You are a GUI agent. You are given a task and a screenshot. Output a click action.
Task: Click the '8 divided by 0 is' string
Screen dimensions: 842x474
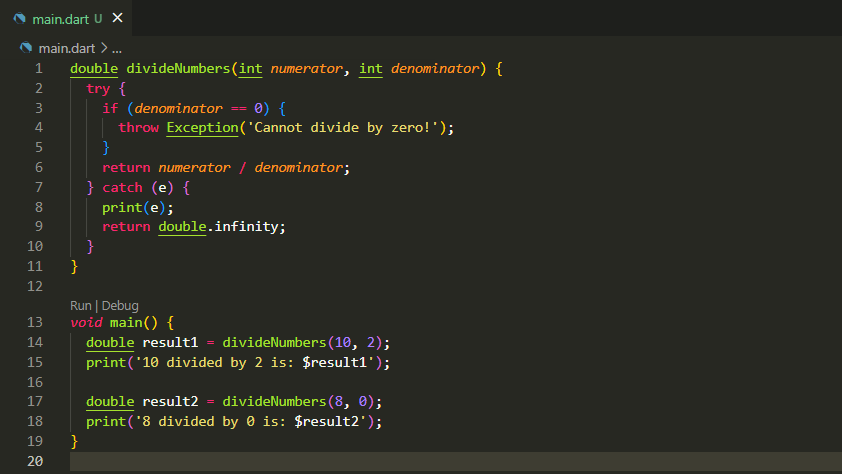[x=250, y=421]
